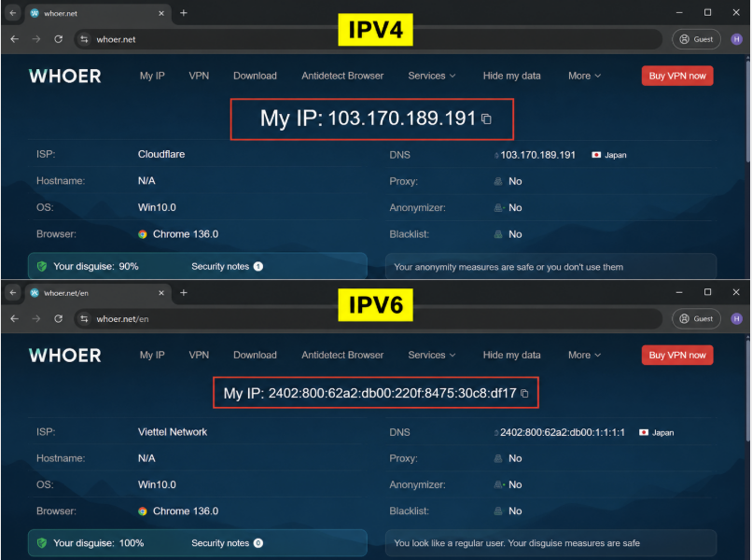Open My IP menu in top window
752x560 pixels.
point(152,76)
